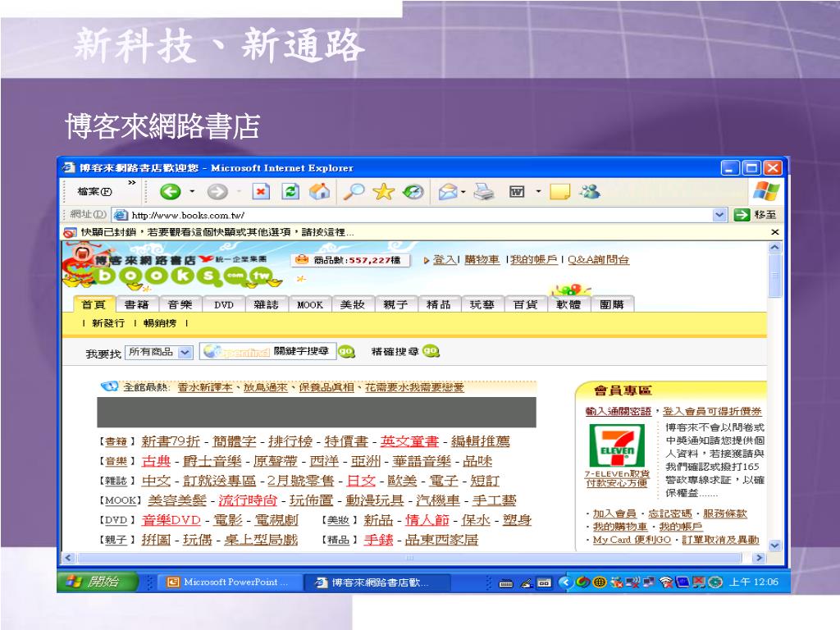Select the 書籍 tab
Viewport: 840px width, 630px height.
pyautogui.click(x=137, y=304)
